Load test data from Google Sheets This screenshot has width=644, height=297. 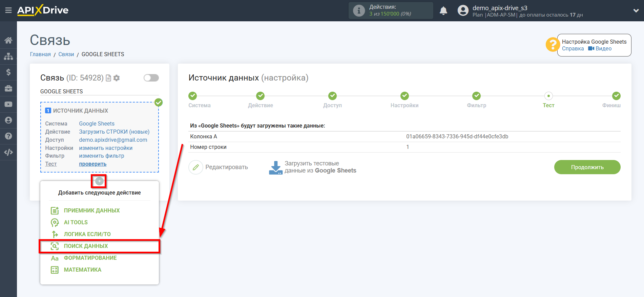pyautogui.click(x=313, y=167)
